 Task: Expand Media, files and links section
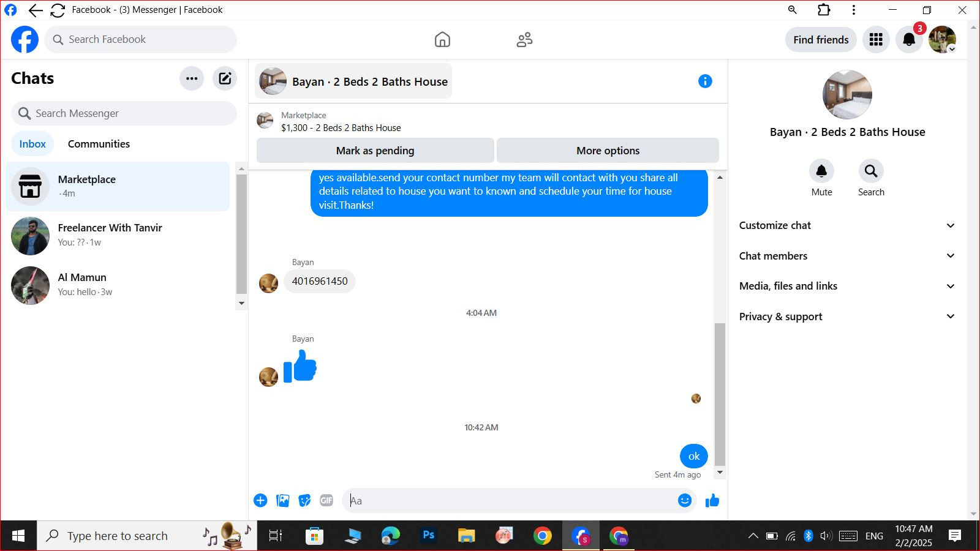847,286
